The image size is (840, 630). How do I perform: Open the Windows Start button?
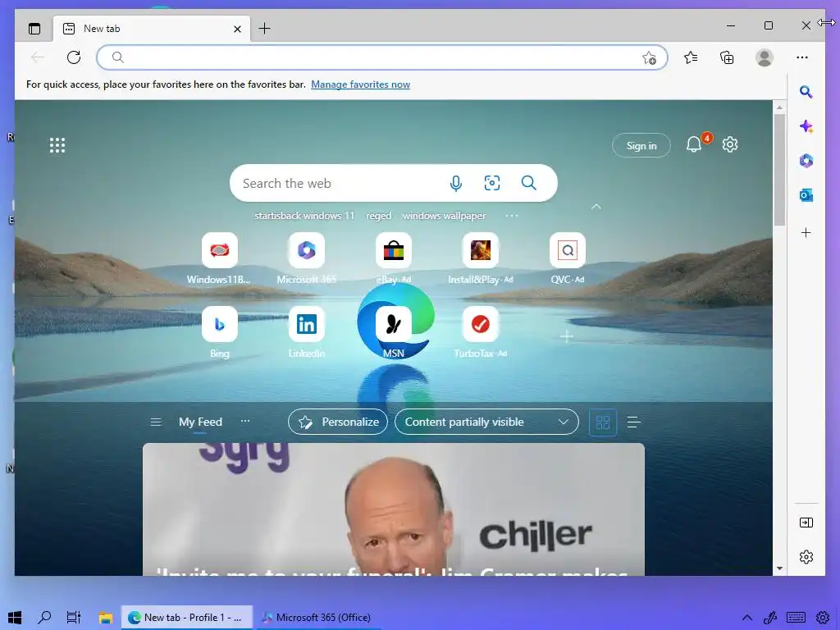(15, 618)
